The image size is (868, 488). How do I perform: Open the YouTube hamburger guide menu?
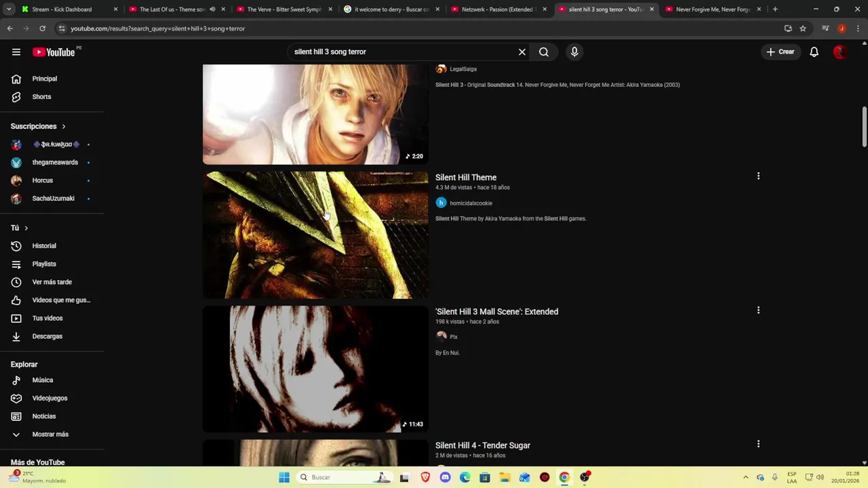(16, 52)
